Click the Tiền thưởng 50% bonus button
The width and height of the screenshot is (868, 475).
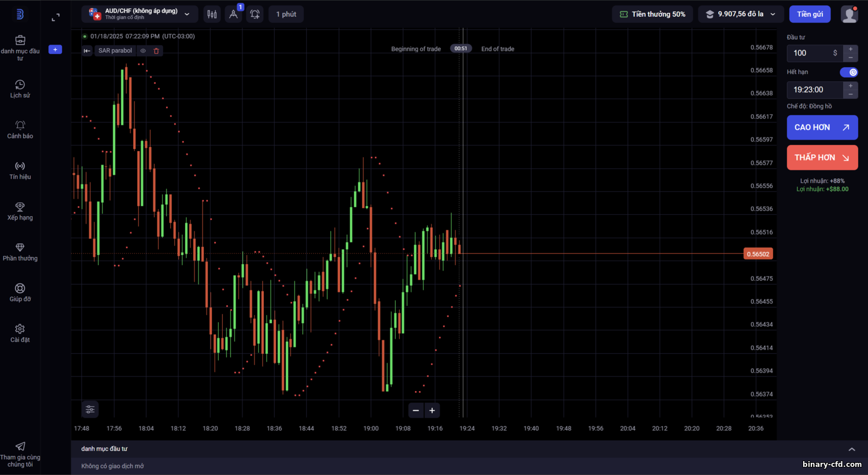(x=652, y=14)
